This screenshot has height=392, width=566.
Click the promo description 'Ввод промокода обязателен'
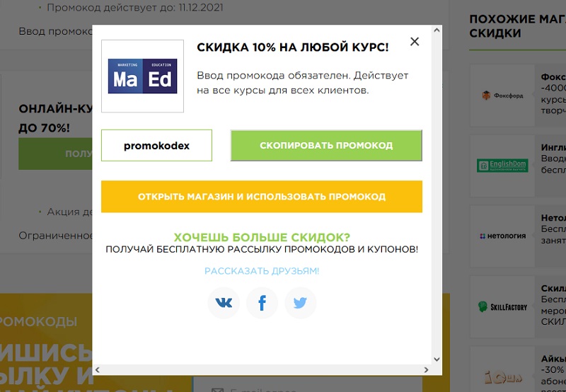tap(303, 83)
